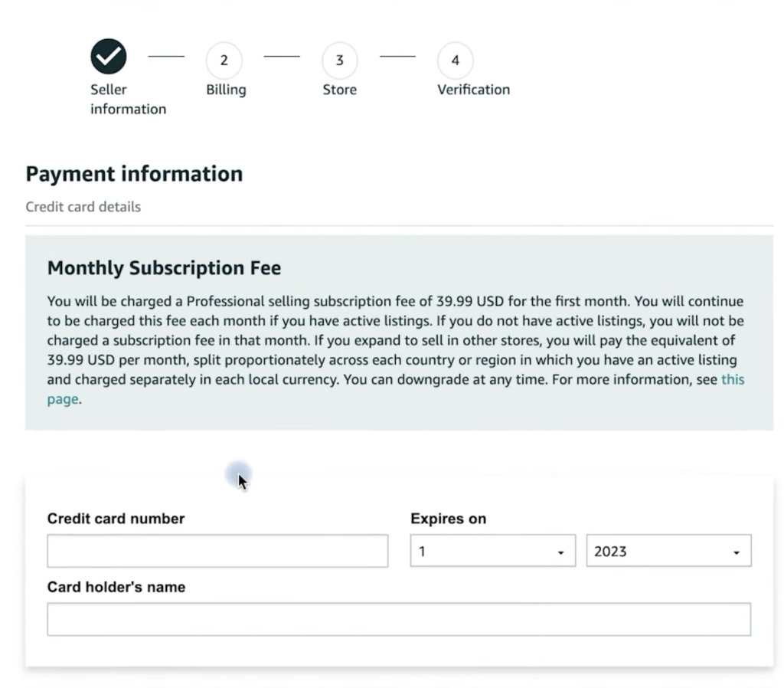This screenshot has width=784, height=688.
Task: Focus the Card holder's name field
Action: 399,620
